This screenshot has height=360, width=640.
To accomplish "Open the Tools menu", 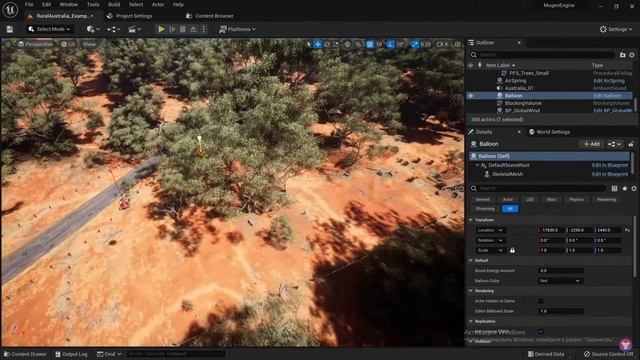I will point(93,4).
